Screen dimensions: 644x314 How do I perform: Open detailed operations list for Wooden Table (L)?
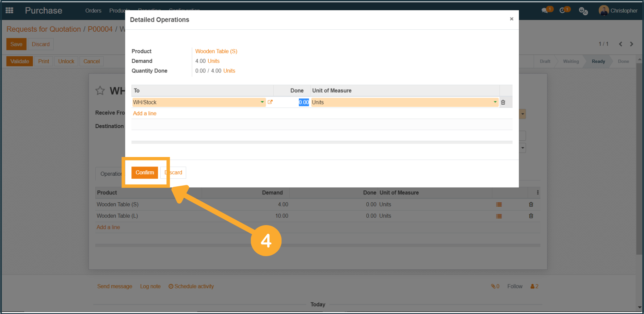pos(499,216)
